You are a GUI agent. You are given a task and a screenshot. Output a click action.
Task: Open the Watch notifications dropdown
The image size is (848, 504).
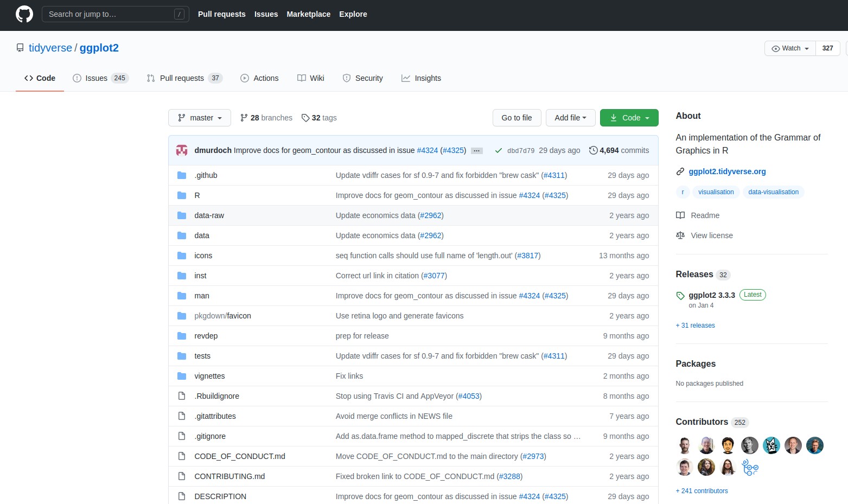[x=790, y=48]
